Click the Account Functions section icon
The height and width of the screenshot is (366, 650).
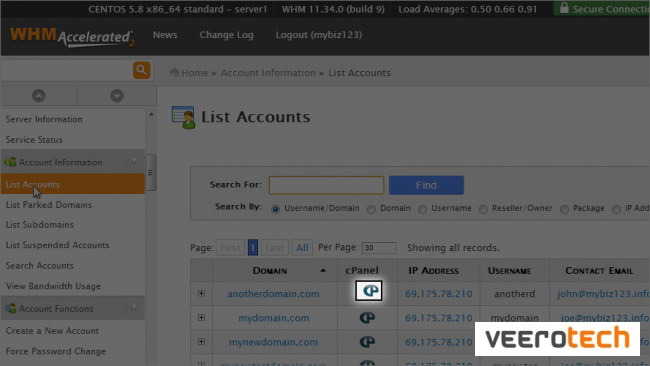[x=10, y=308]
